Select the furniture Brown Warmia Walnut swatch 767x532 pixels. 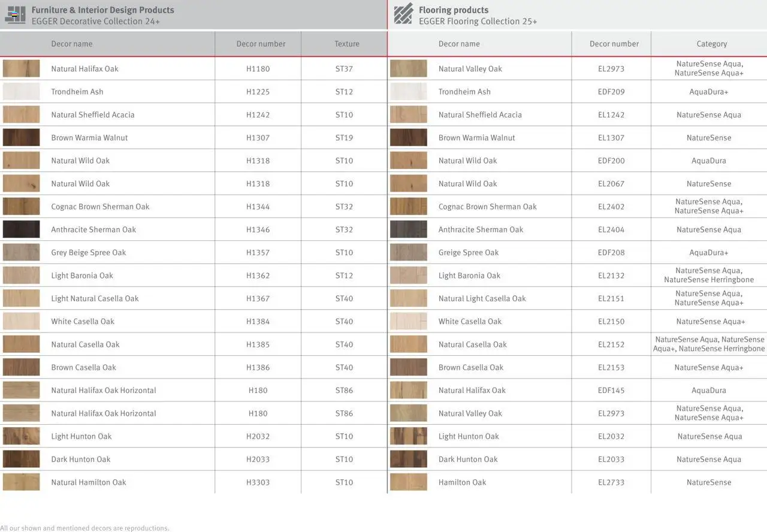point(21,138)
